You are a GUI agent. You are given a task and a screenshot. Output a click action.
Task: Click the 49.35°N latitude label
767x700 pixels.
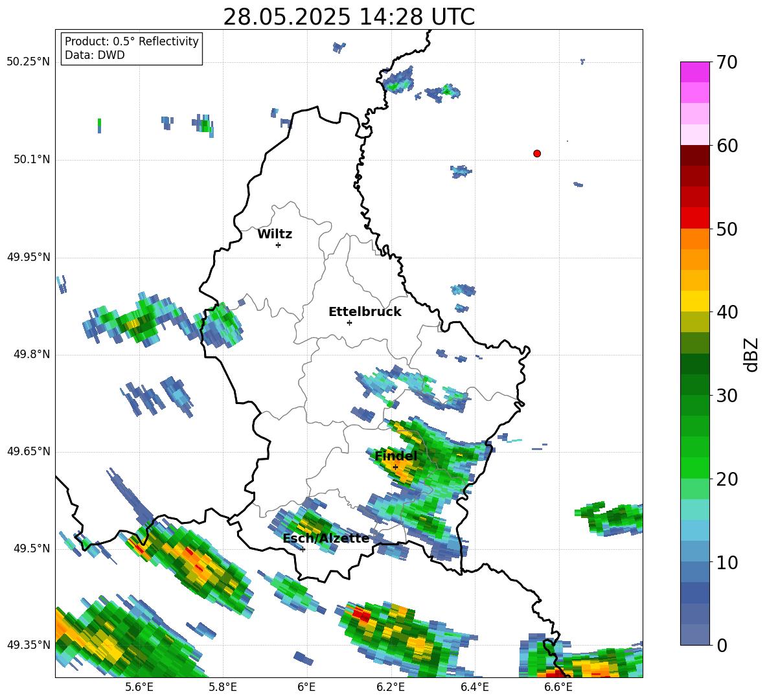29,645
